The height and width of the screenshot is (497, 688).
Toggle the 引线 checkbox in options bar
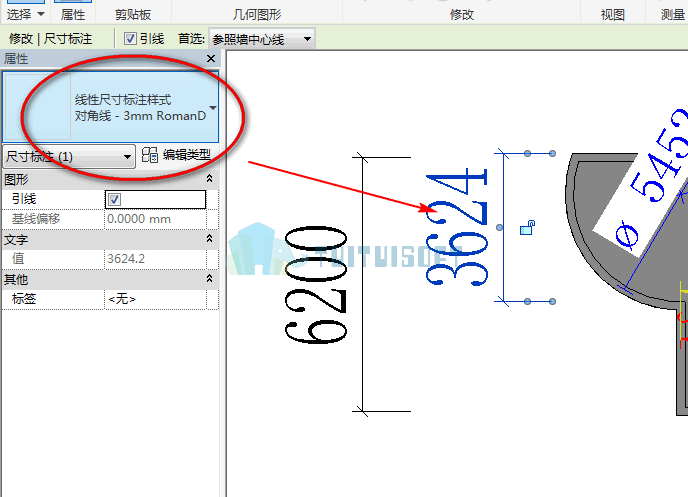point(130,39)
